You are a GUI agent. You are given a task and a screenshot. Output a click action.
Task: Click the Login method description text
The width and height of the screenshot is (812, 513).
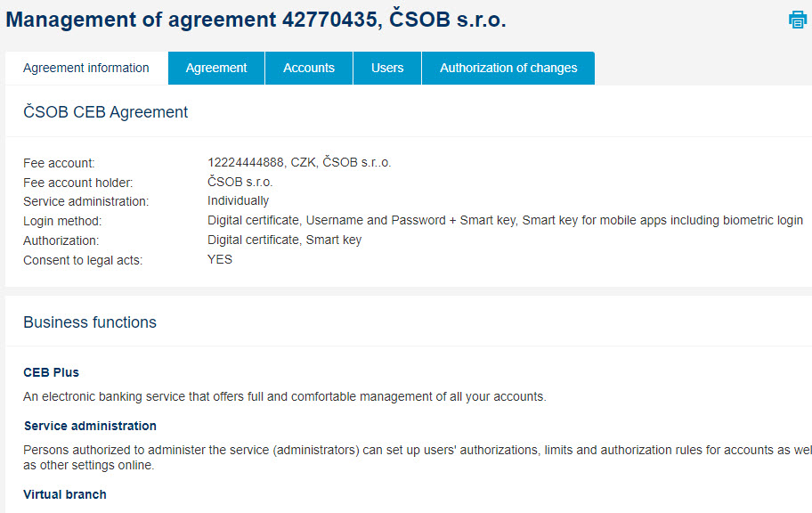505,220
